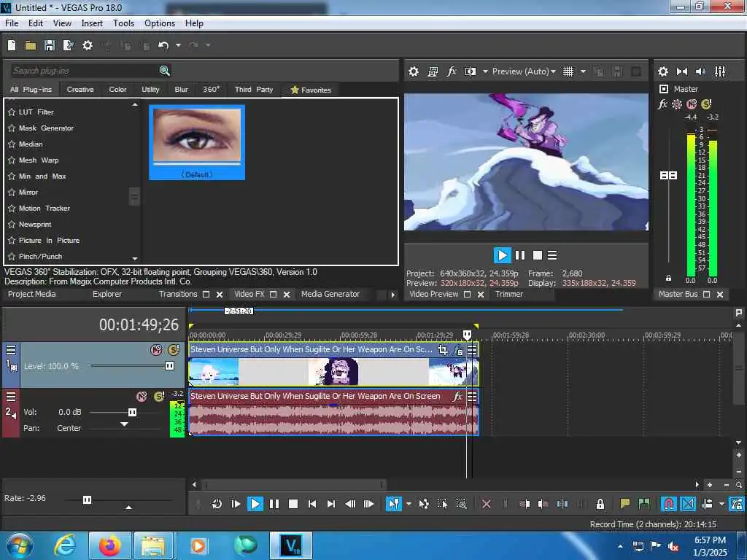Screen dimensions: 747x560
Task: Select the Color plug-in tab
Action: pos(117,90)
